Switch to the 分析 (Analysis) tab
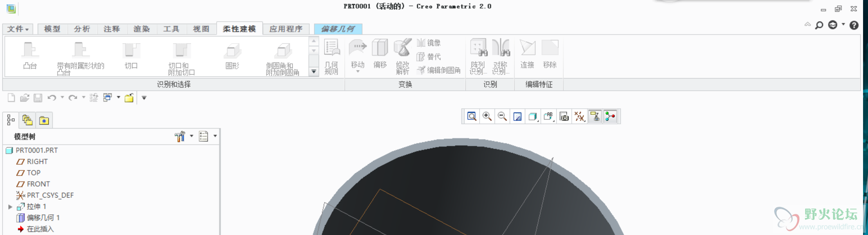868x235 pixels. tap(82, 29)
